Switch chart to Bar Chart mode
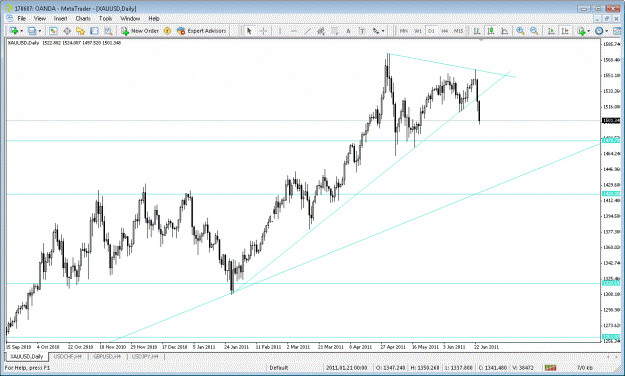Image resolution: width=625 pixels, height=376 pixels. pos(477,31)
